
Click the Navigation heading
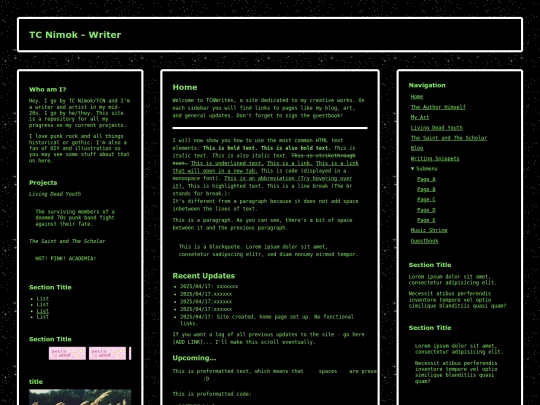pos(427,85)
